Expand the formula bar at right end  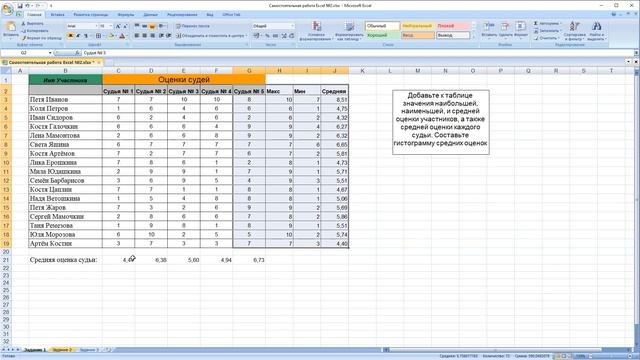pyautogui.click(x=636, y=53)
